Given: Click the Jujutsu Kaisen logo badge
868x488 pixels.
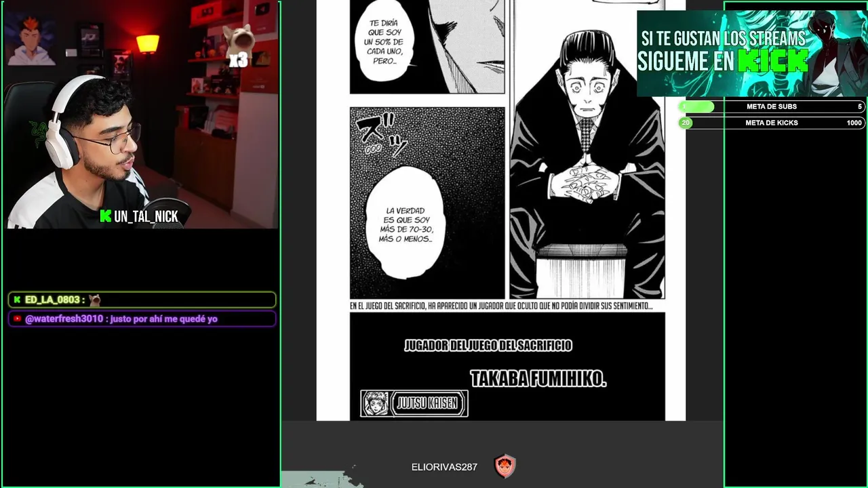Looking at the screenshot, I should click(414, 403).
